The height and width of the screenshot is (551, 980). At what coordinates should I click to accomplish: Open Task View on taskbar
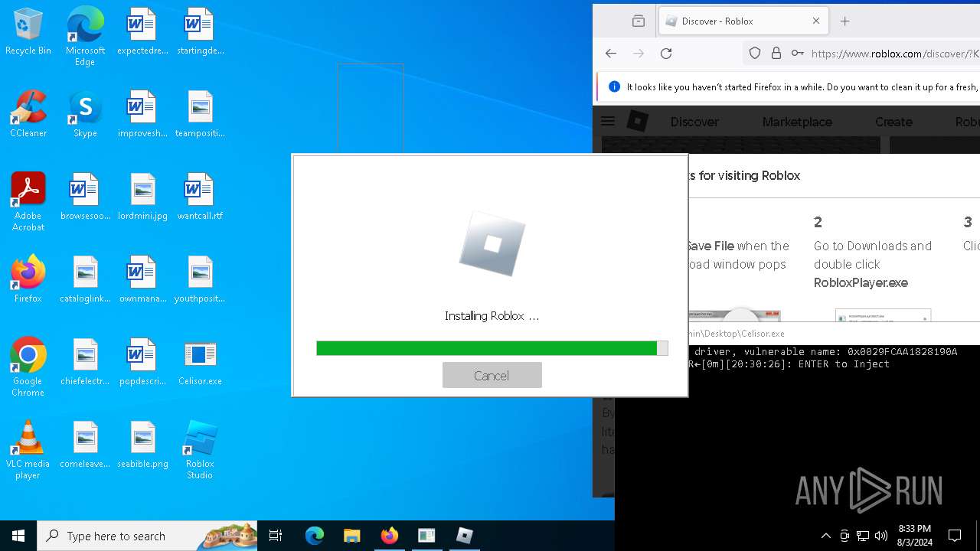(276, 536)
